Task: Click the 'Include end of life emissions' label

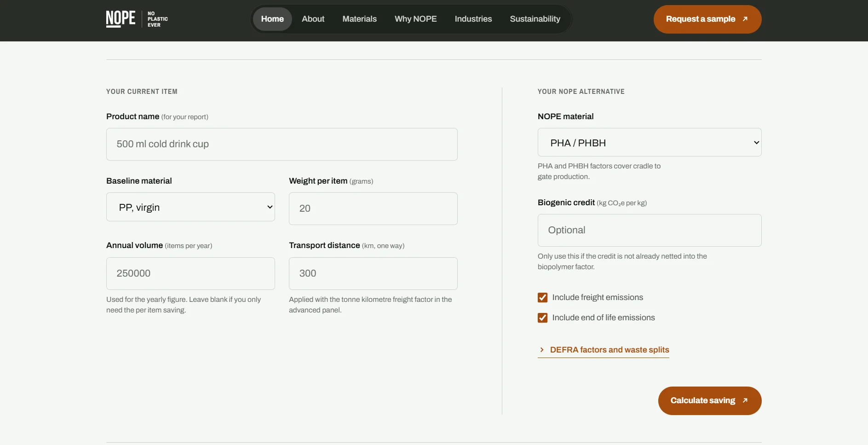Action: pyautogui.click(x=604, y=318)
